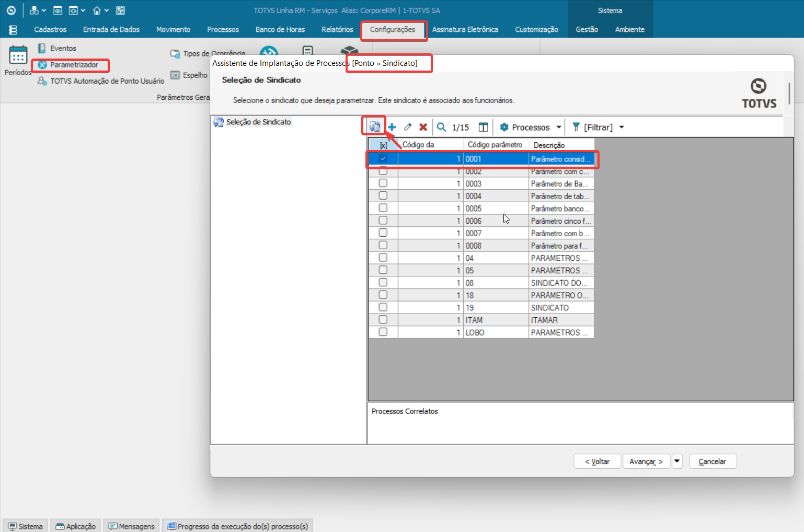Check the checkbox for row 0006
The image size is (804, 532).
pos(383,221)
